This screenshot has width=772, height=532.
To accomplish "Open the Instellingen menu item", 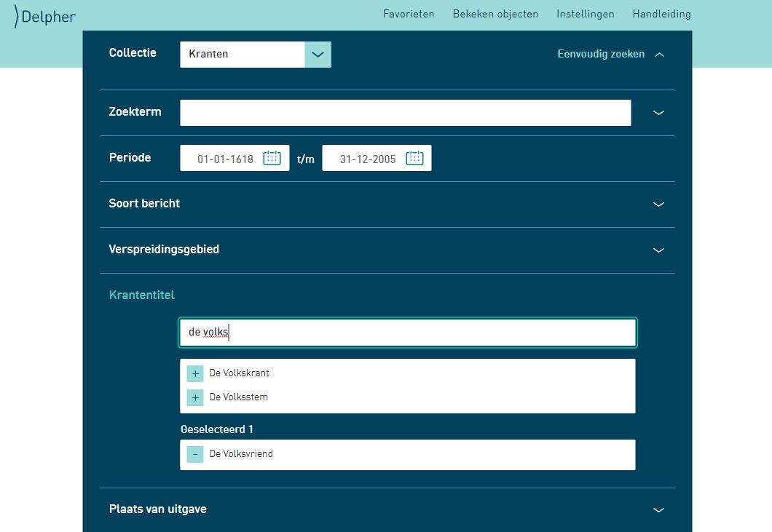I will [x=586, y=14].
